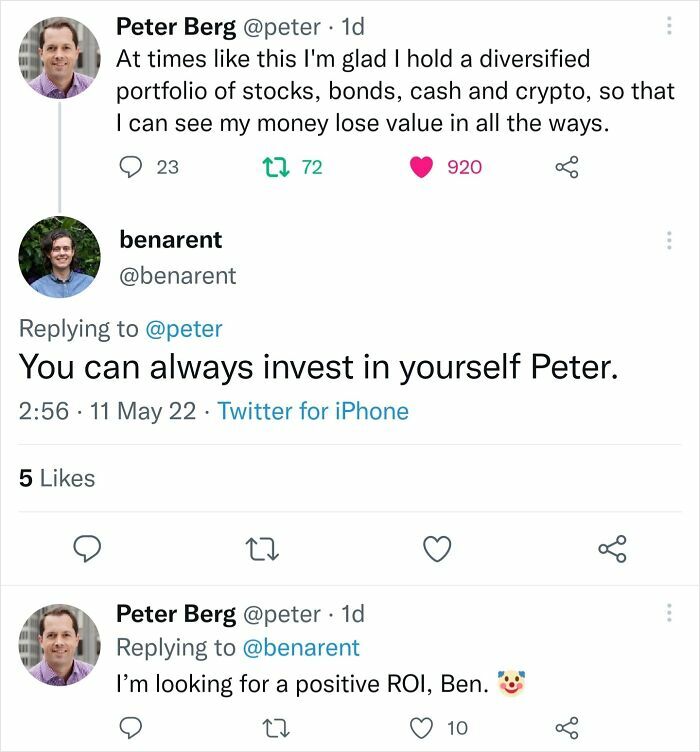The height and width of the screenshot is (752, 700).
Task: Open more options for benarent's tweet
Action: pyautogui.click(x=668, y=240)
